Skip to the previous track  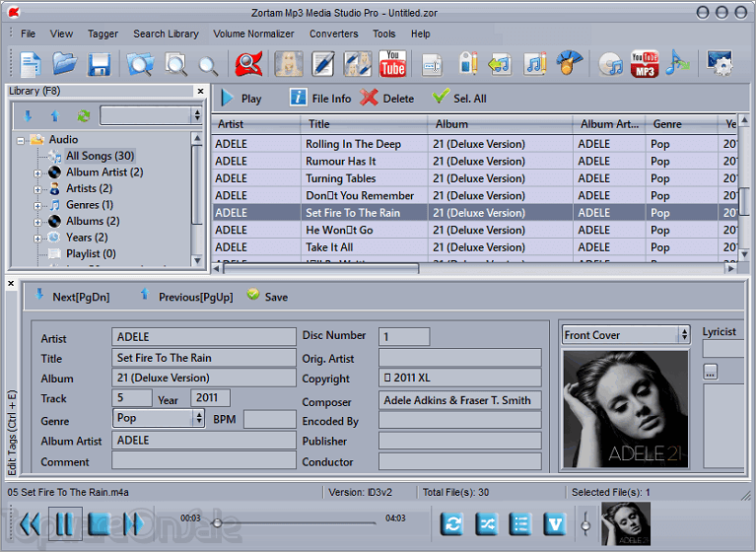point(30,524)
